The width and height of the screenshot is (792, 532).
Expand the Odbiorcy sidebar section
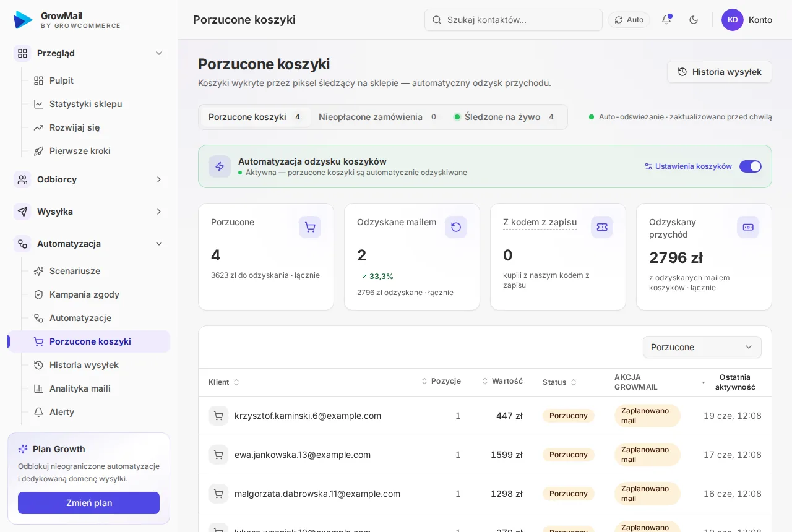coord(89,179)
